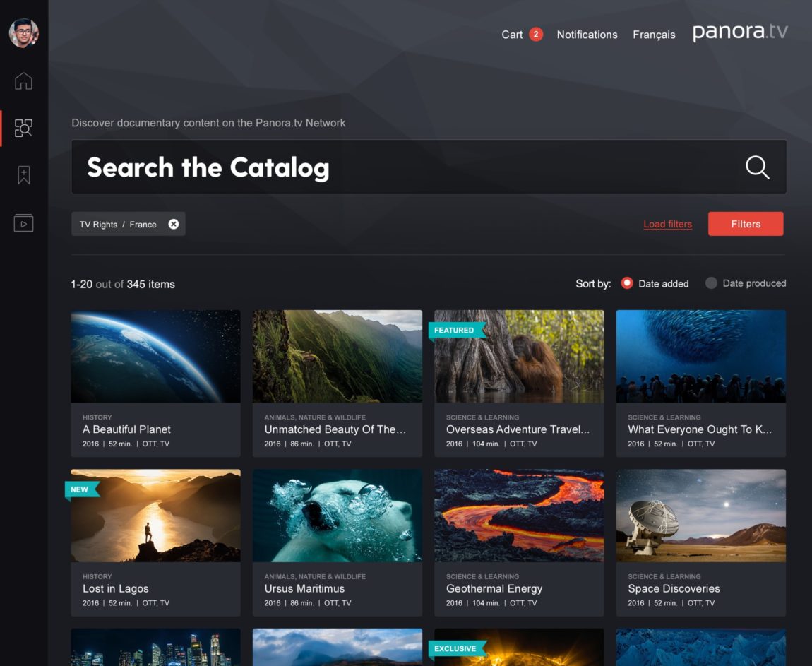Go to Home via sidebar icon
Screen dimensions: 812x666
[x=23, y=81]
